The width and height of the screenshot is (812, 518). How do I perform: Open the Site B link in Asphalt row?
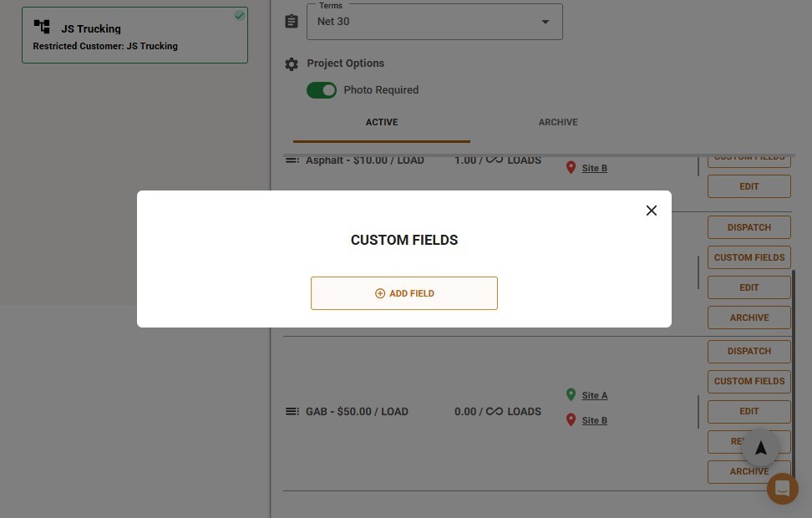[x=595, y=168]
